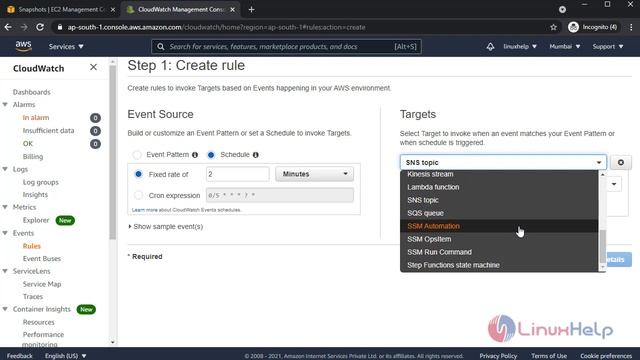Expand Show sample event(s)
The height and width of the screenshot is (360, 640).
tap(166, 227)
